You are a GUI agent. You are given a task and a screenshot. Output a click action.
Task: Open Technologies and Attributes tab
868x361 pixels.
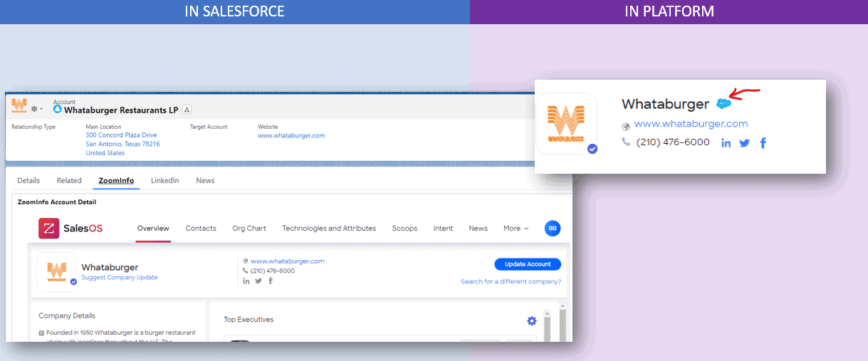(x=329, y=229)
